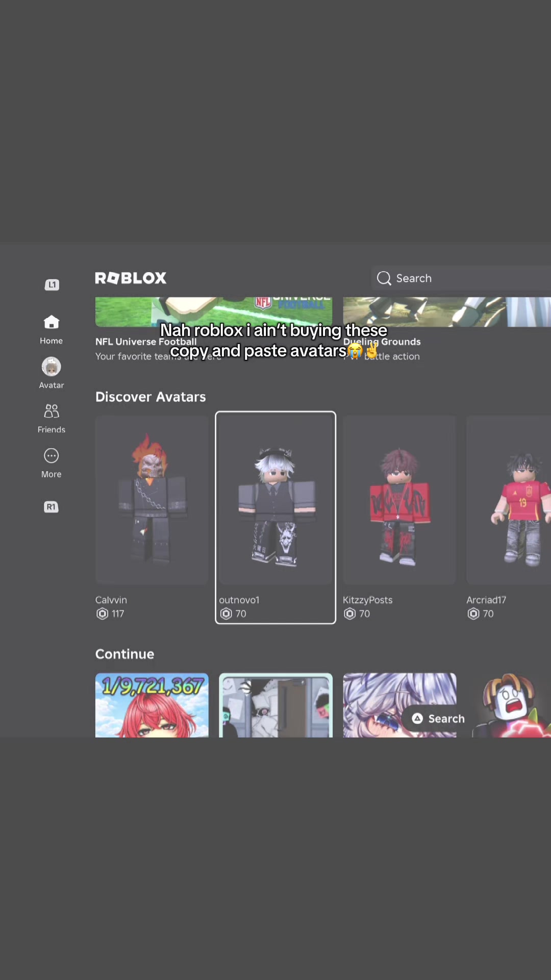The height and width of the screenshot is (980, 551).
Task: Open the red-haired 1/9,721,367 game thumbnail
Action: pyautogui.click(x=152, y=705)
